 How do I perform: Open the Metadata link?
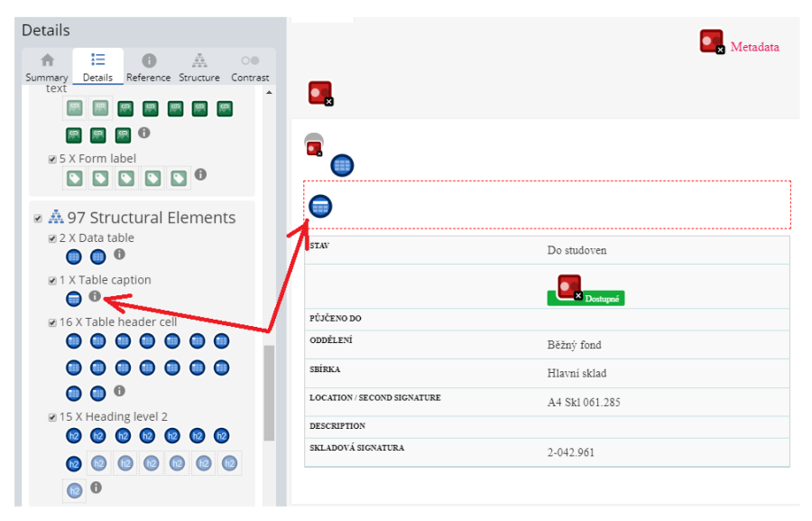tap(754, 47)
